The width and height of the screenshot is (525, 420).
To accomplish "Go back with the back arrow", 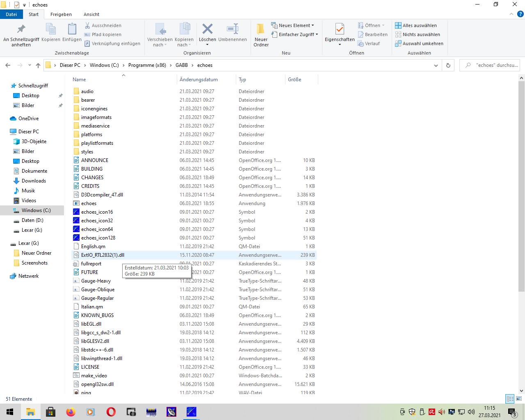I will [x=8, y=65].
